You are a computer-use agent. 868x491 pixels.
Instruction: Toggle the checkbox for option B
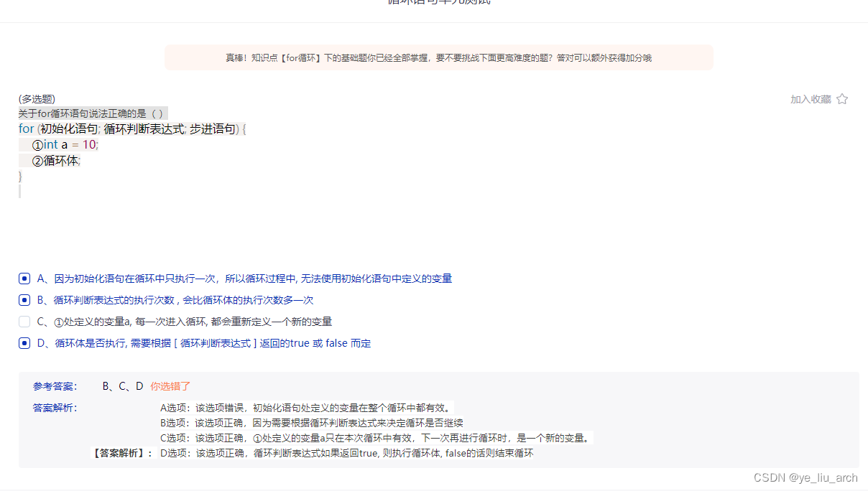click(23, 300)
